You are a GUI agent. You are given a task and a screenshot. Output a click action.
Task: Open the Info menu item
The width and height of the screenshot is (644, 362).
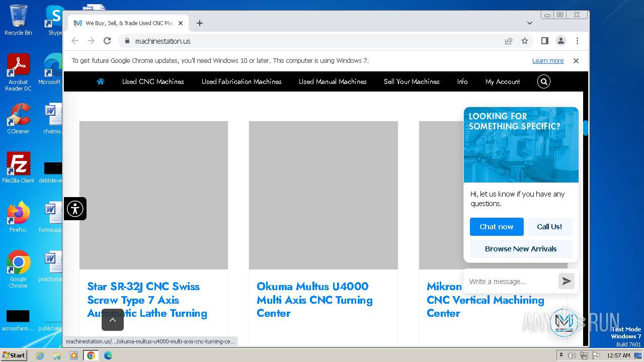point(462,81)
